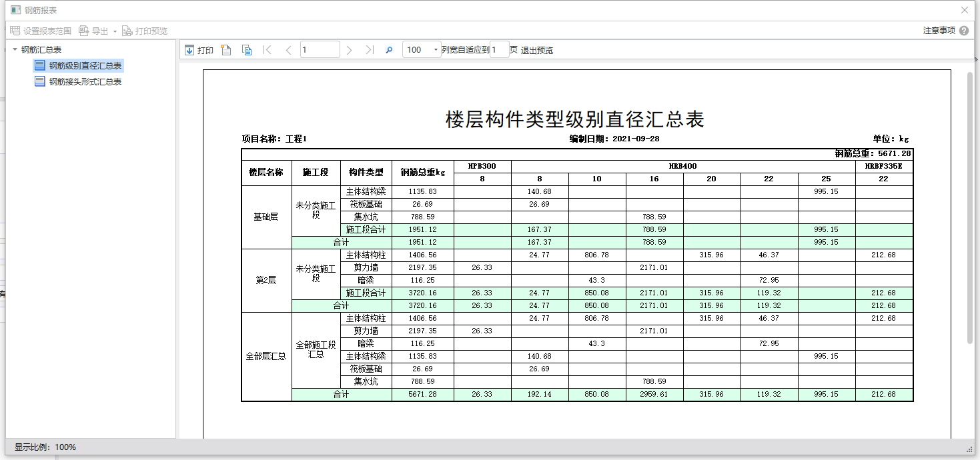Collapse the 钢筋汇总表 tree node
This screenshot has width=980, height=460.
[15, 49]
